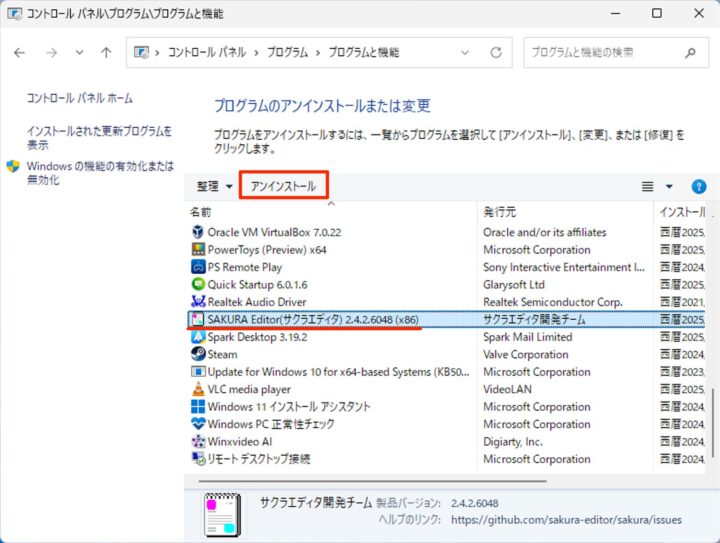Click the Update for Windows 10 icon

click(x=198, y=371)
